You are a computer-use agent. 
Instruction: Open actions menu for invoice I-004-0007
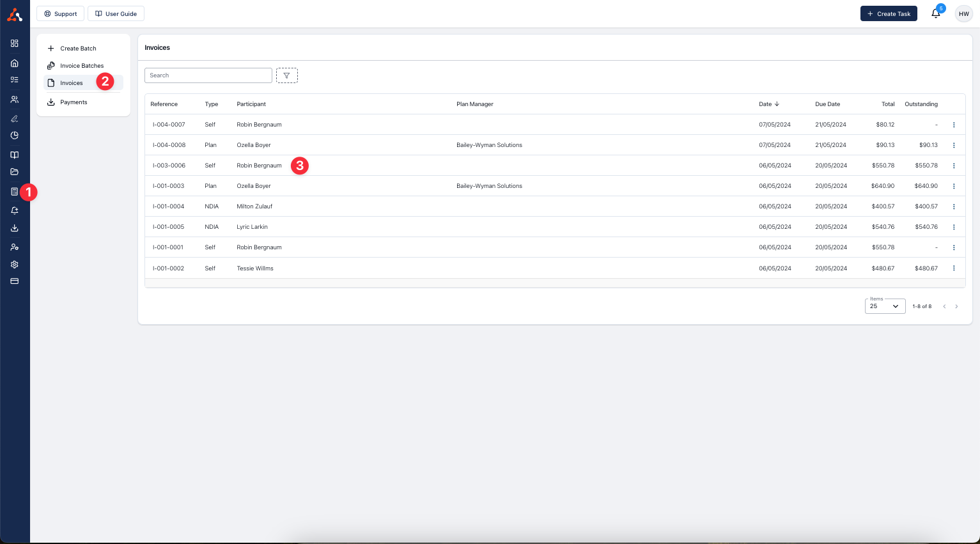click(954, 125)
